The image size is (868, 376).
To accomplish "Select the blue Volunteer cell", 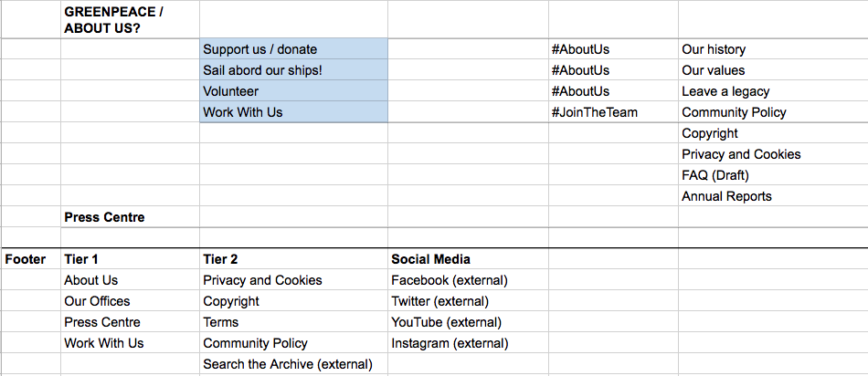I will [x=293, y=91].
